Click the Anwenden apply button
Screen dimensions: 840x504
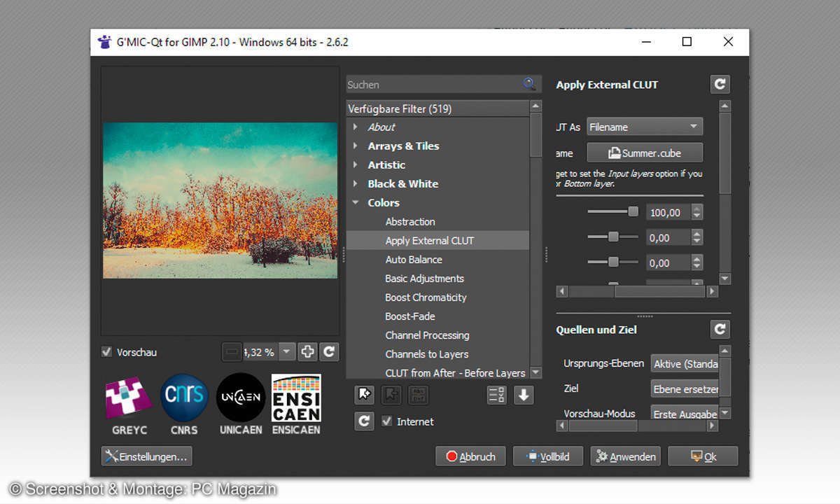coord(626,456)
